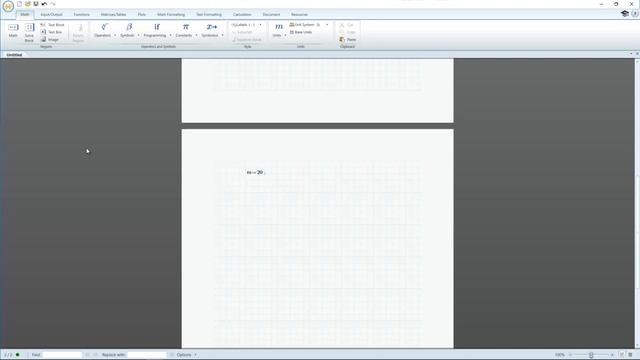Switch to page view in status bar
Image resolution: width=640 pixels, height=360 pixels.
pos(622,355)
